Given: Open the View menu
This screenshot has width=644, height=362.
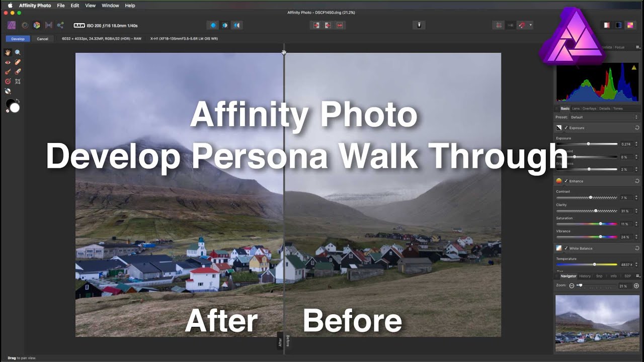Looking at the screenshot, I should click(x=90, y=6).
